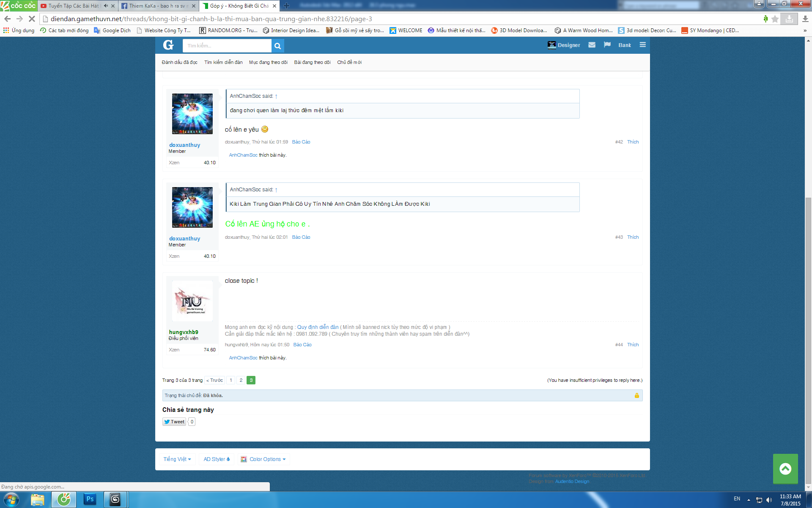This screenshot has width=812, height=508.
Task: Open a new tab with plus button
Action: [x=286, y=6]
